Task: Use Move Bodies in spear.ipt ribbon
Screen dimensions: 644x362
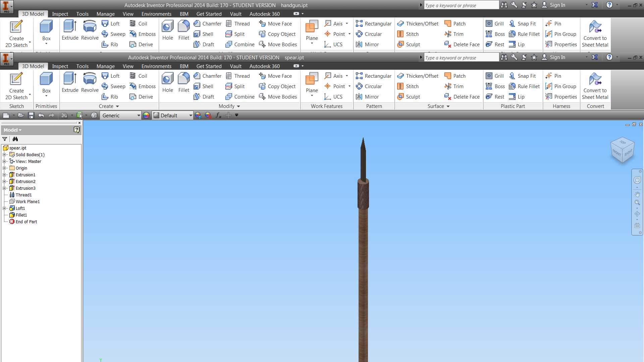Action: pyautogui.click(x=278, y=97)
